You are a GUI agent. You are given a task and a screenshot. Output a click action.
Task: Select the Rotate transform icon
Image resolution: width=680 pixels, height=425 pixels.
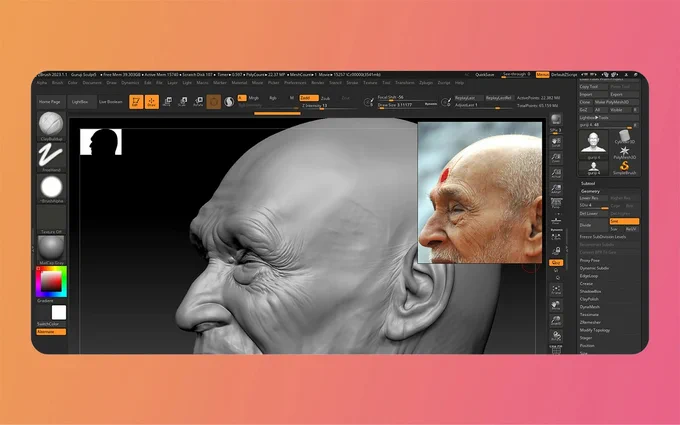(x=198, y=102)
